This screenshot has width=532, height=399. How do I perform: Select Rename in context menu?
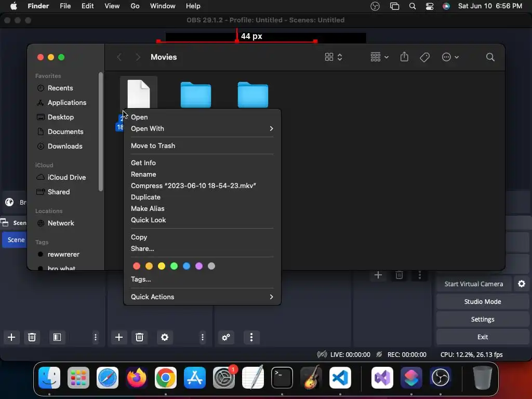[x=202, y=175]
